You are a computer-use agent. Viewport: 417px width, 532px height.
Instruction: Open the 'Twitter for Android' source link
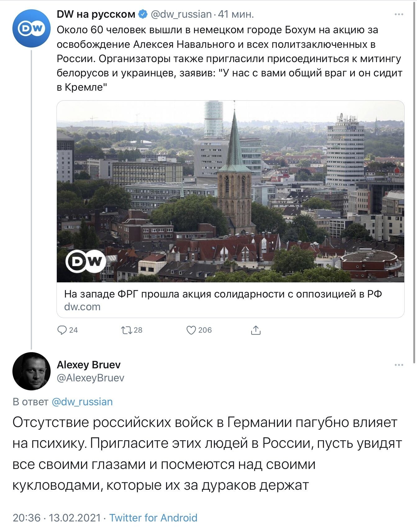click(x=153, y=518)
